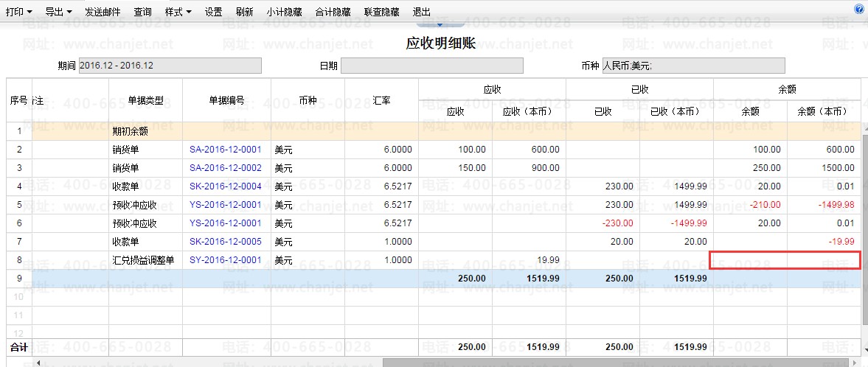Click the 期间 field showing 2016.12 - 2016.12

pyautogui.click(x=170, y=66)
